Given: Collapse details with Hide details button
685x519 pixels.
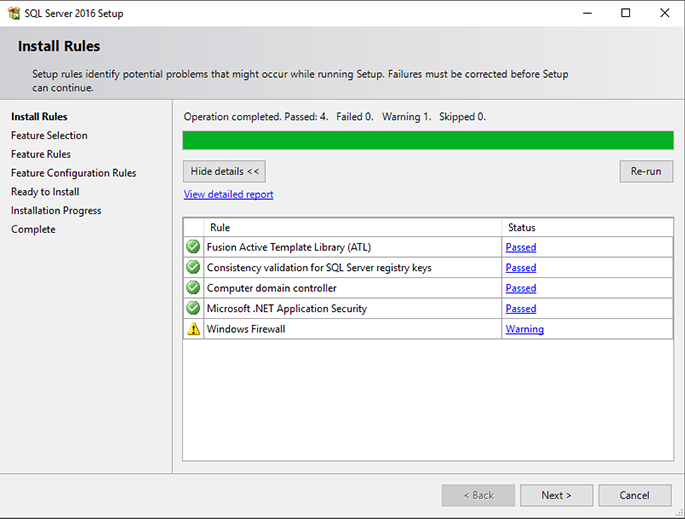Looking at the screenshot, I should pos(224,171).
